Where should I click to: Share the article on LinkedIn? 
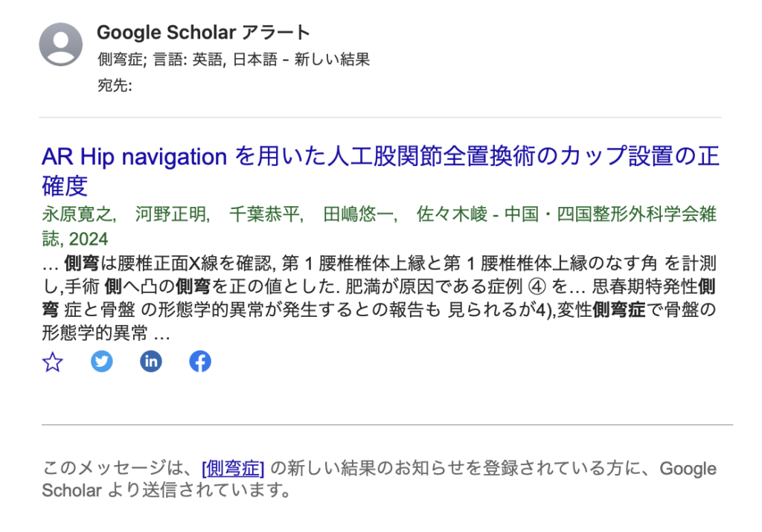click(x=151, y=362)
